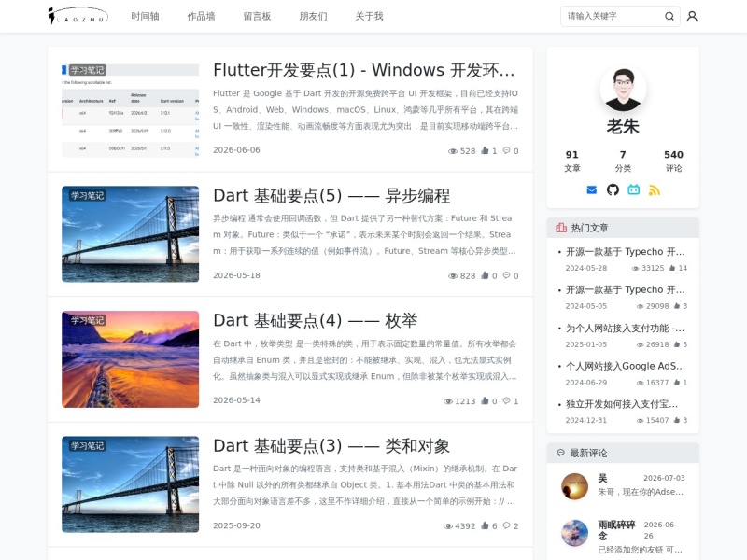Open the Bilibili channel icon
747x560 pixels.
[x=634, y=190]
